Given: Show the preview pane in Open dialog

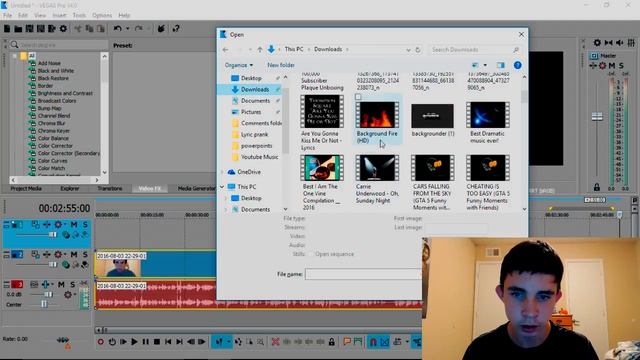Looking at the screenshot, I should point(500,65).
